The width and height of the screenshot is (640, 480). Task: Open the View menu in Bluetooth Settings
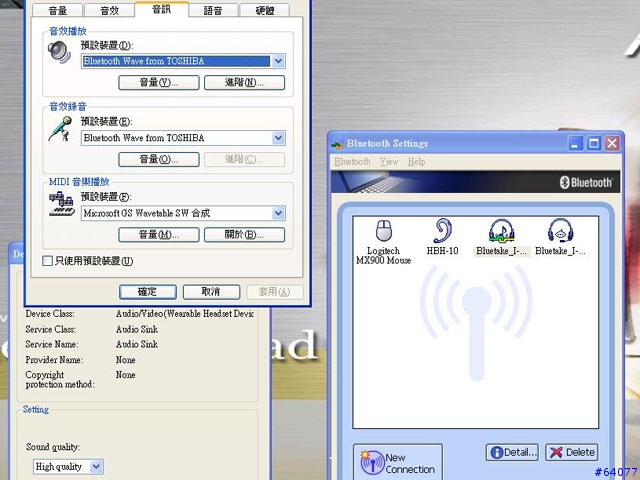[x=389, y=162]
